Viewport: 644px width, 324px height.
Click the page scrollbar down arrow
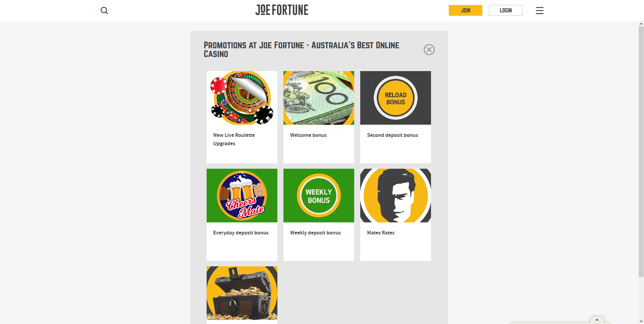pyautogui.click(x=641, y=321)
